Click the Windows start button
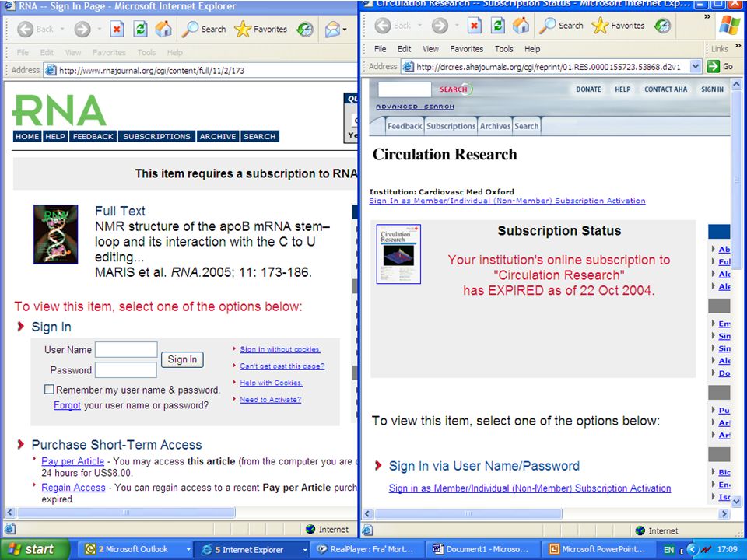 [34, 549]
